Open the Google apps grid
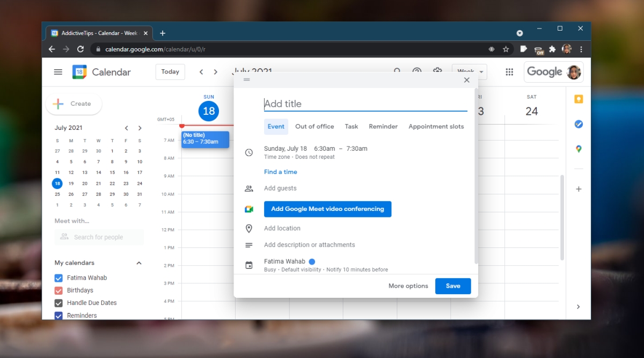Image resolution: width=644 pixels, height=358 pixels. click(510, 72)
